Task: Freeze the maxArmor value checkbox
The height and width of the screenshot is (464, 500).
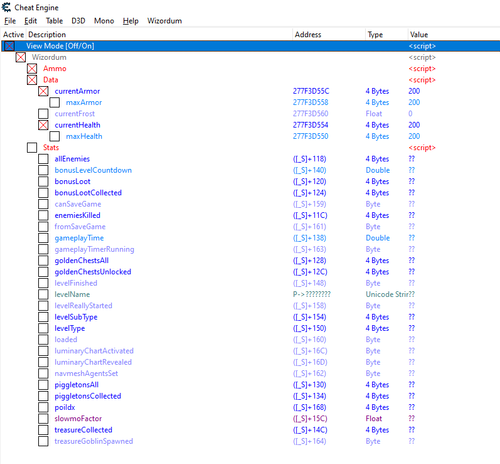Action: pos(55,103)
